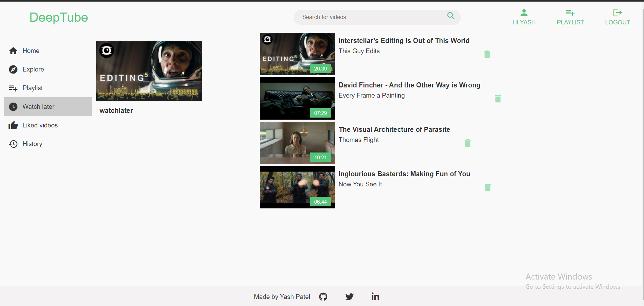Open the HI YASH profile icon
The height and width of the screenshot is (306, 644).
click(524, 13)
